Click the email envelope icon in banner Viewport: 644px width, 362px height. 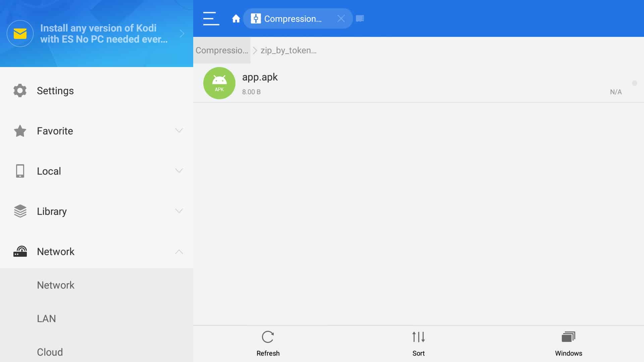tap(20, 34)
